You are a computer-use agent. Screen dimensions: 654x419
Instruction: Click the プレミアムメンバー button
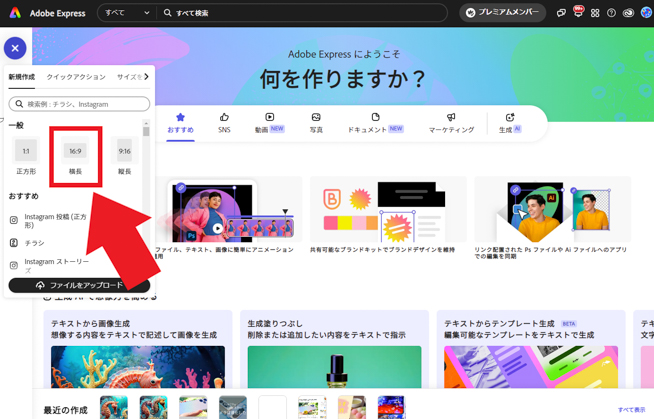[503, 13]
